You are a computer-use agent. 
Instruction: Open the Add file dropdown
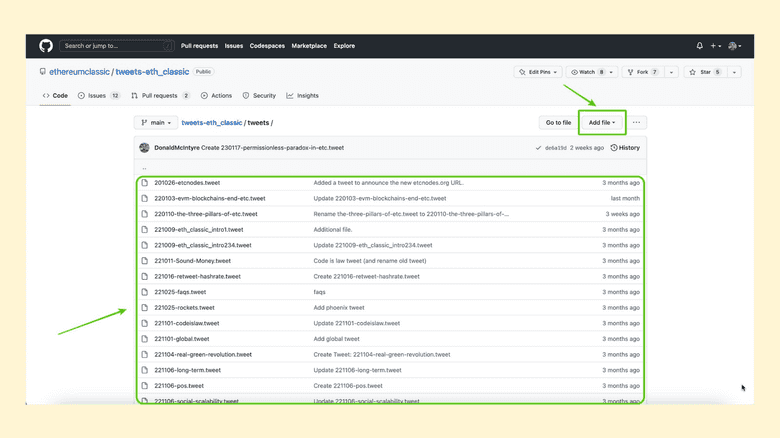[601, 123]
